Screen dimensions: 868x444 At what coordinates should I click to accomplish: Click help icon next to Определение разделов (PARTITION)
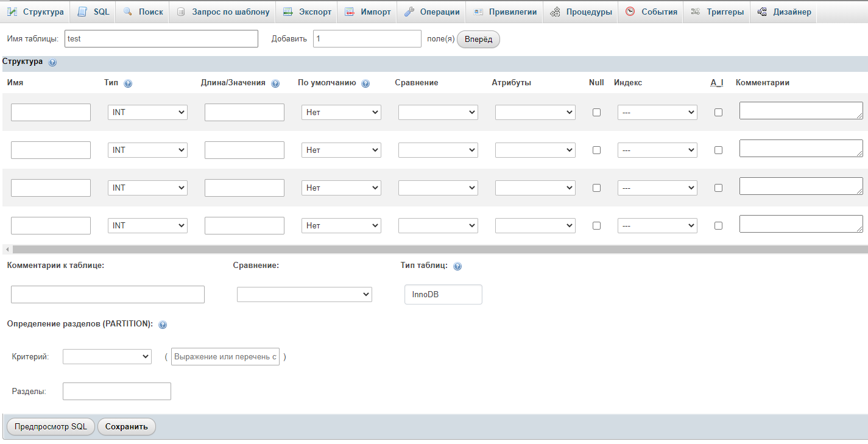[x=163, y=325]
